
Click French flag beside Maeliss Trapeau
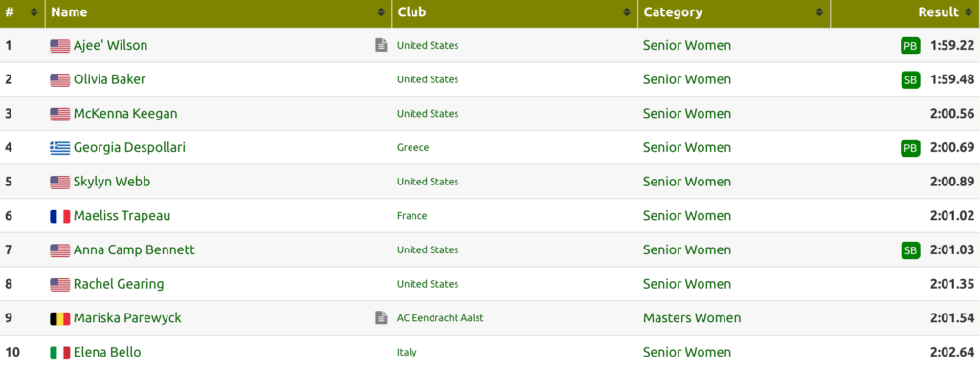(x=60, y=216)
